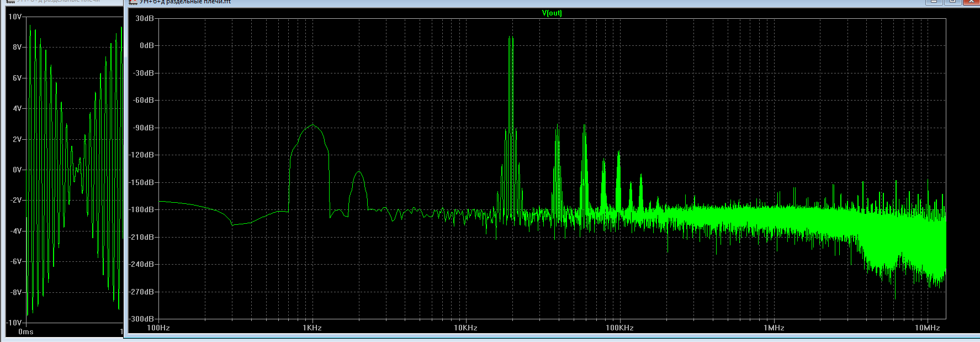Click the 1MHz label on frequency axis

point(774,328)
